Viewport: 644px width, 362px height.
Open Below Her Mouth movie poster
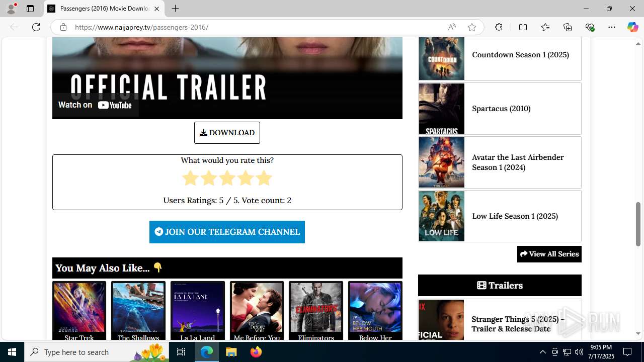(375, 307)
